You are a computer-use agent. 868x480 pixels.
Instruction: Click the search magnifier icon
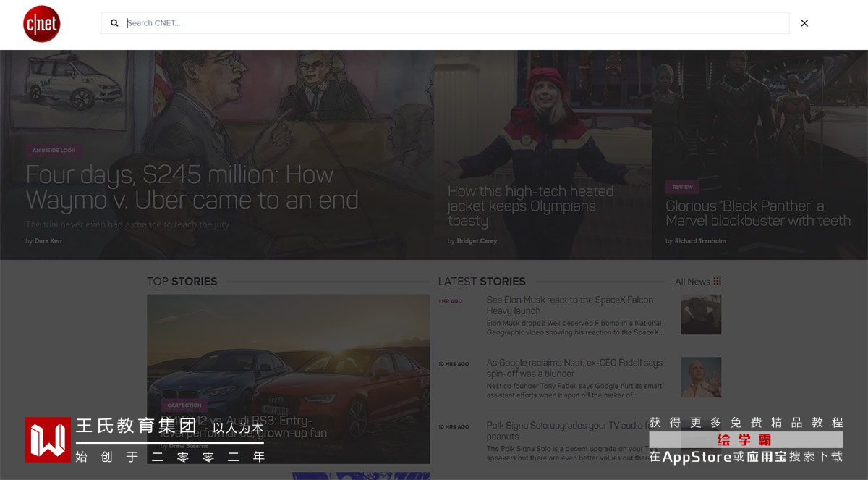coord(114,23)
